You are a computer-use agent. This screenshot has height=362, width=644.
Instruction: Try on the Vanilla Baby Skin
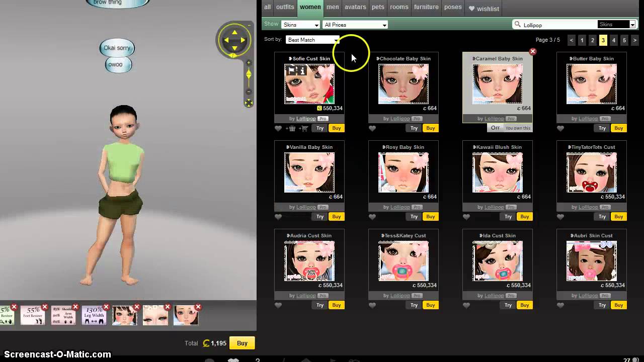click(320, 217)
